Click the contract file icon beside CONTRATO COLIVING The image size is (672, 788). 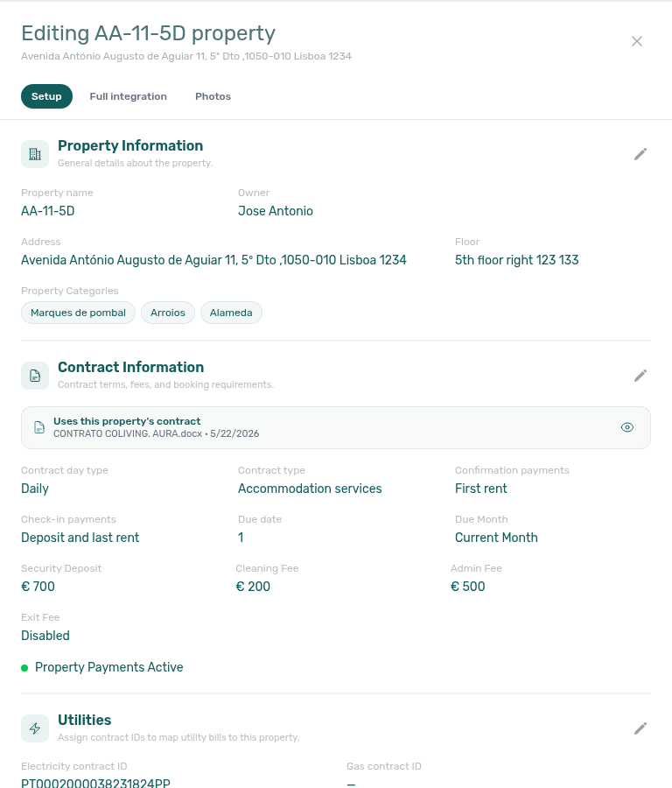tap(39, 427)
